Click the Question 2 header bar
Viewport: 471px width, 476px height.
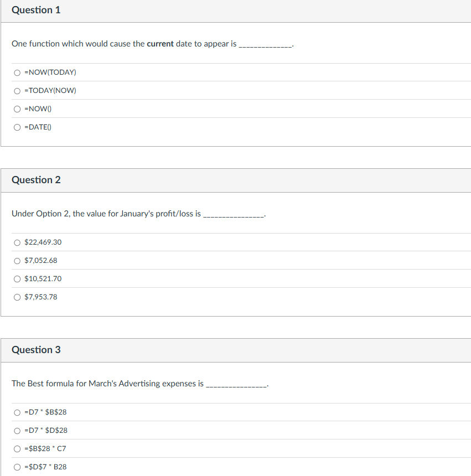click(x=37, y=179)
